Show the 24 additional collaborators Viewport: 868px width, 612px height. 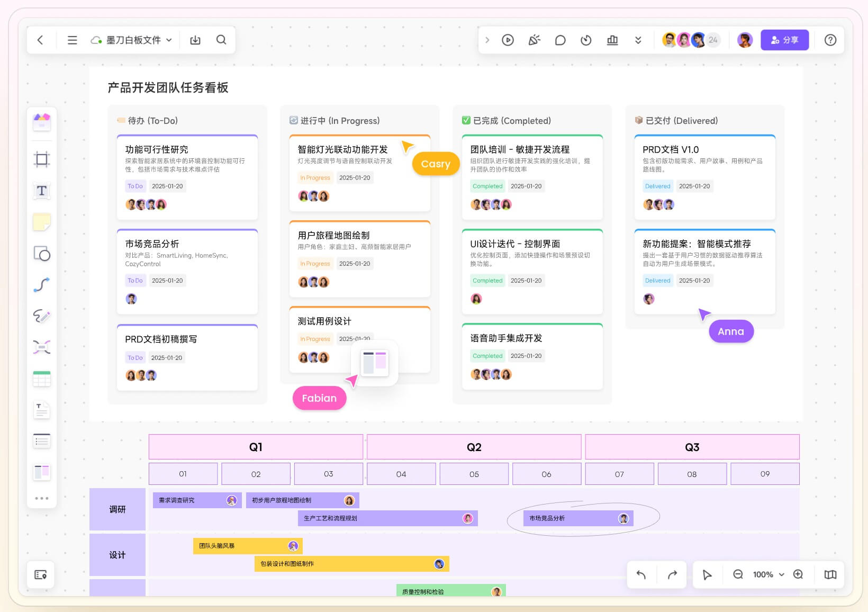713,40
